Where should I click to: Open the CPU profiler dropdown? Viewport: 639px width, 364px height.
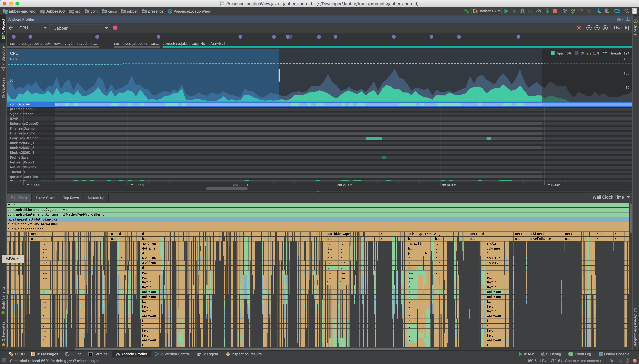[x=33, y=28]
